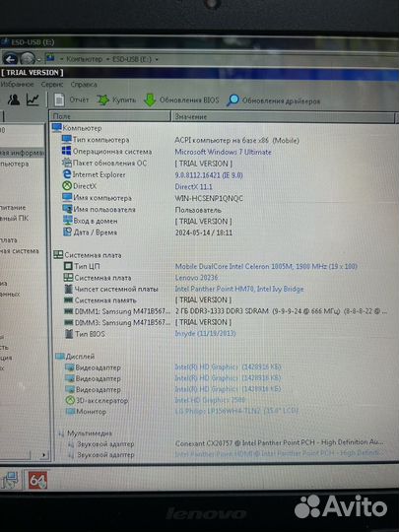Open the Избранное menu
This screenshot has height=532, width=399.
pyautogui.click(x=17, y=84)
